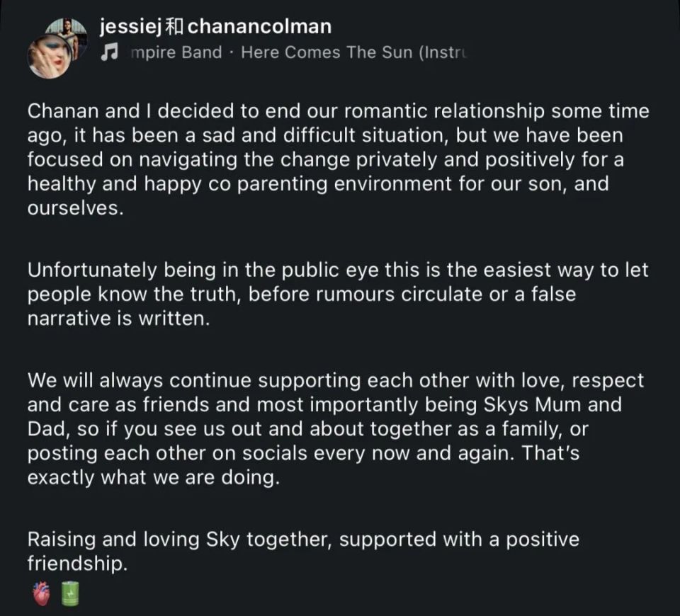Click the word 'Skys' in the third paragraph

[x=506, y=405]
